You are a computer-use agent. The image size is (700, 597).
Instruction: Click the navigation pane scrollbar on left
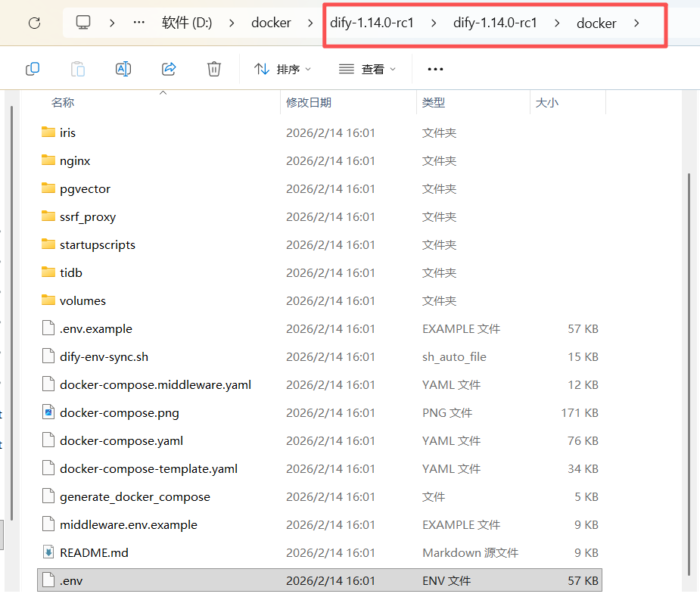(x=11, y=312)
